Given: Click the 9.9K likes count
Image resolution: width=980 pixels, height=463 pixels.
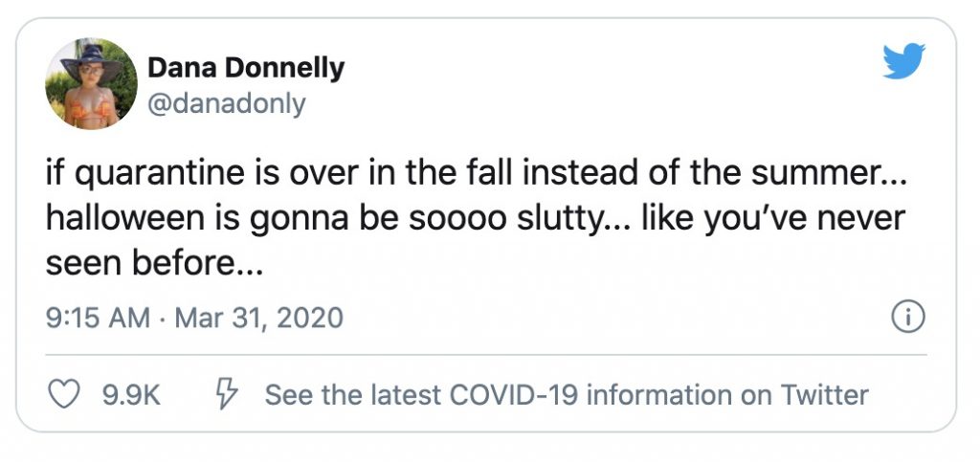Looking at the screenshot, I should pyautogui.click(x=132, y=394).
